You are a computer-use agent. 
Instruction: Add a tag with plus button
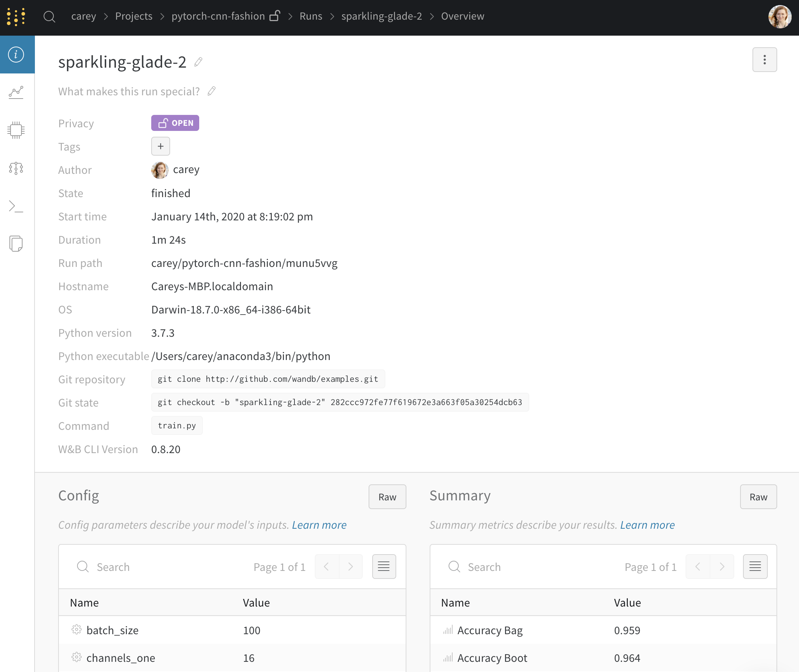[160, 146]
